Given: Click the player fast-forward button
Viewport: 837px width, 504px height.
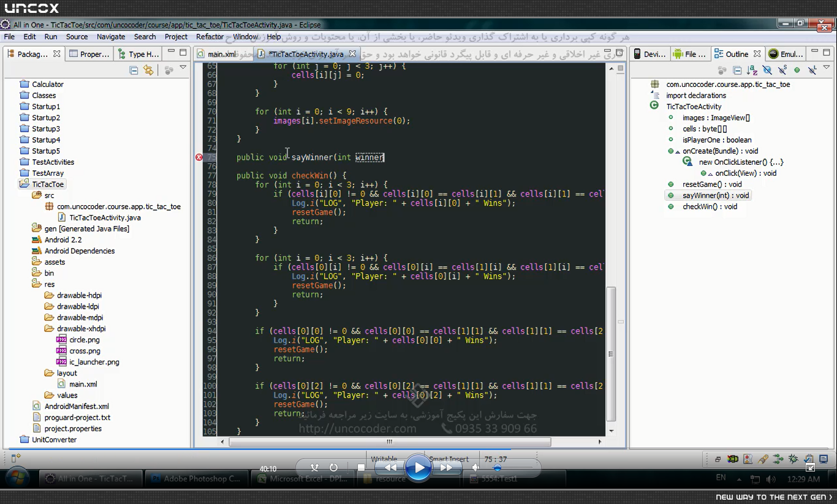Looking at the screenshot, I should click(x=447, y=468).
